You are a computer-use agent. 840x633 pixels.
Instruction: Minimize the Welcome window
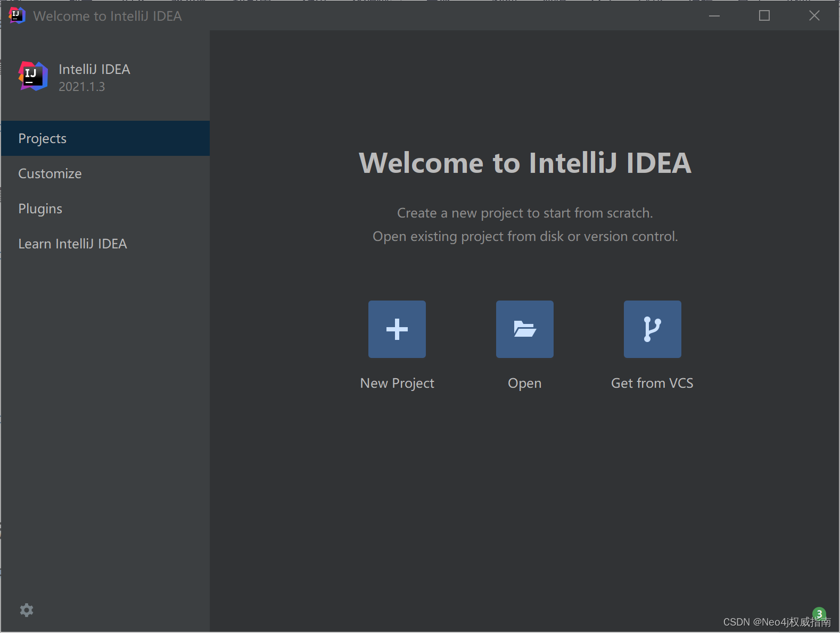(x=714, y=15)
